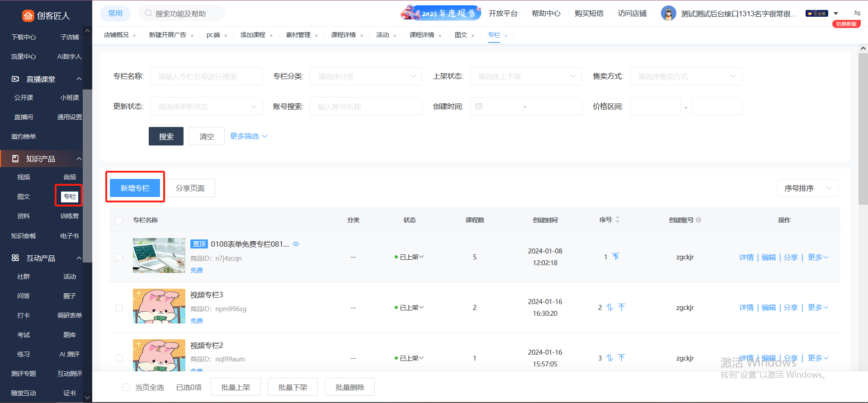Screen dimensions: 868x403
Task: Open 训练营 in the sidebar menu
Action: click(x=69, y=216)
